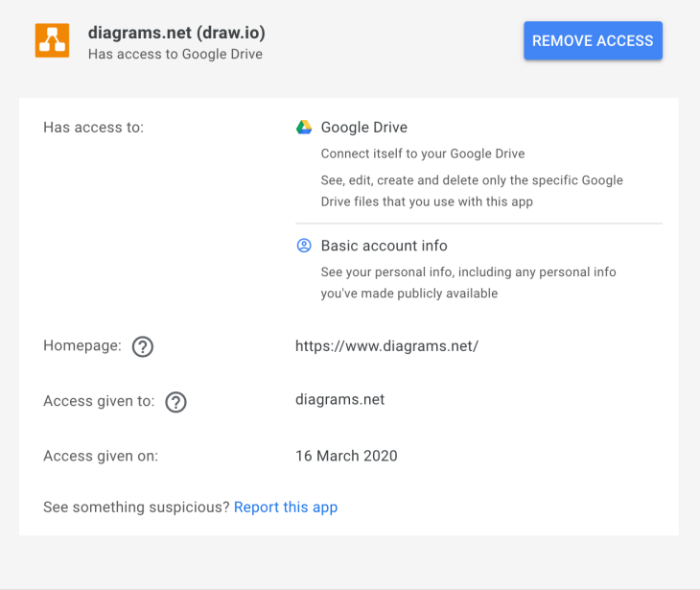Click the https://www.diagrams.net/ homepage URL

(x=386, y=346)
